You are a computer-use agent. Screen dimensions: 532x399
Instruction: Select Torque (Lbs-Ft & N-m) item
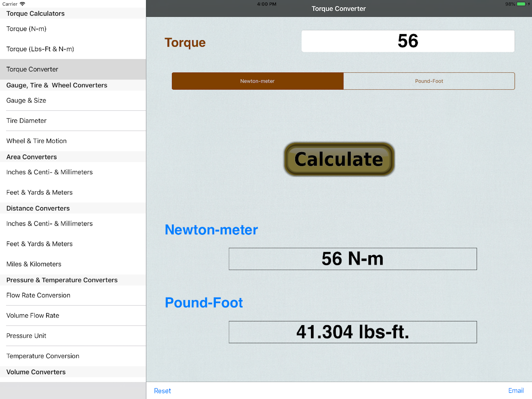(40, 49)
